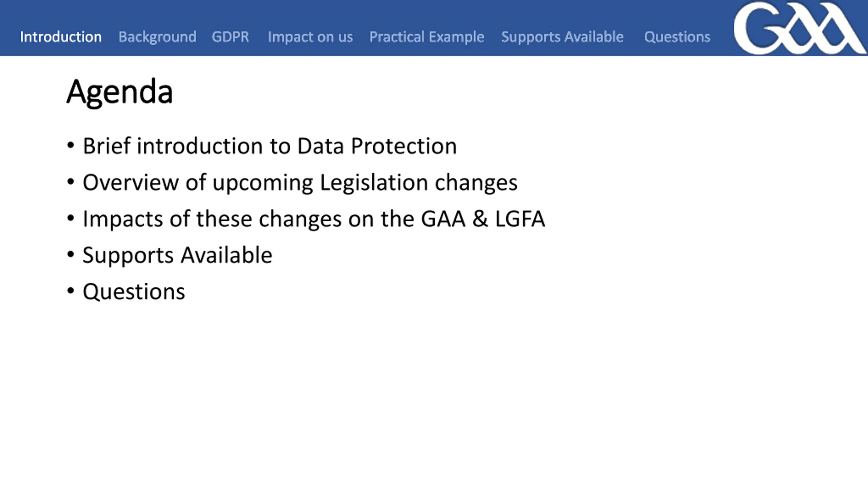Open the Introduction section tab
The width and height of the screenshot is (868, 488).
(61, 37)
